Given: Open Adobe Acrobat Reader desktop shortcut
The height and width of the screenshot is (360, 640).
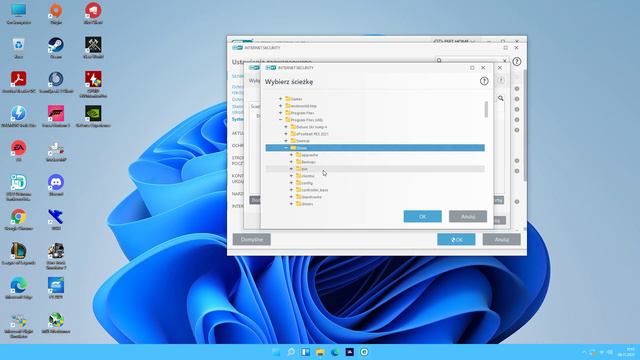Looking at the screenshot, I should pos(18,82).
